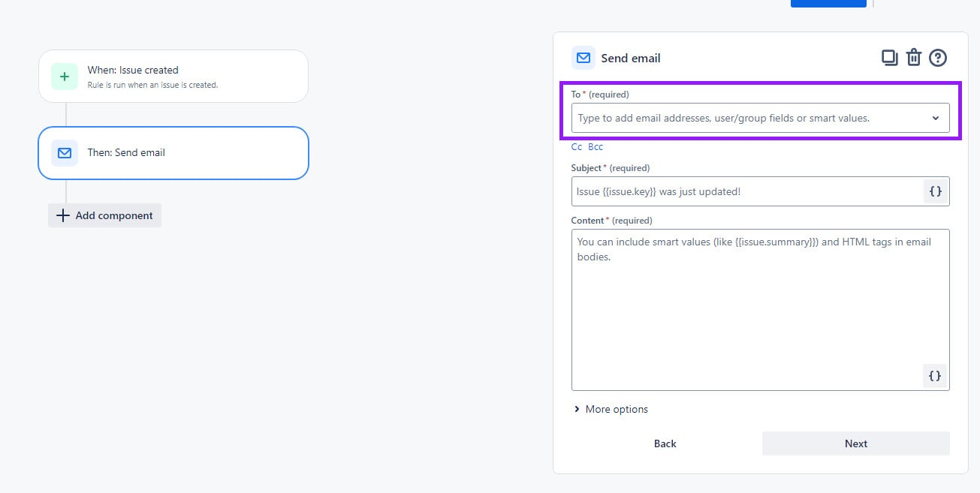The height and width of the screenshot is (493, 980).
Task: Expand the To field dropdown chevron
Action: pyautogui.click(x=936, y=119)
